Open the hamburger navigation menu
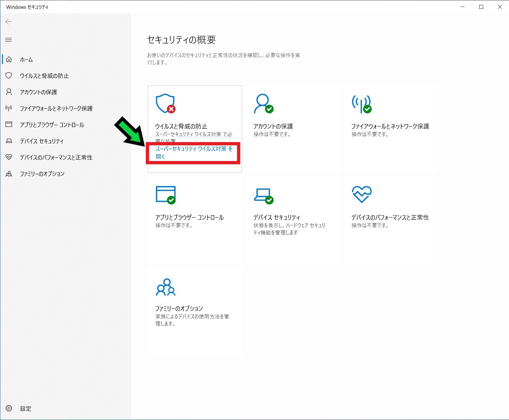 point(9,40)
